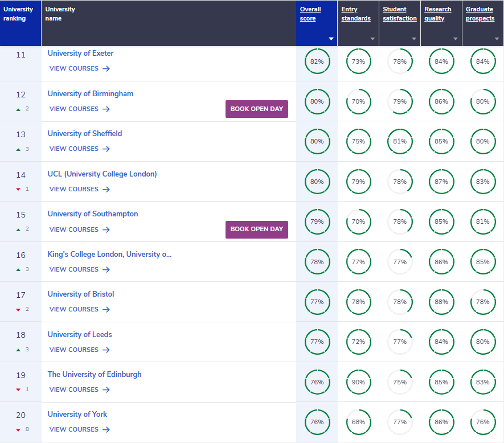Click the University ranking column header
The width and height of the screenshot is (504, 443).
click(21, 23)
